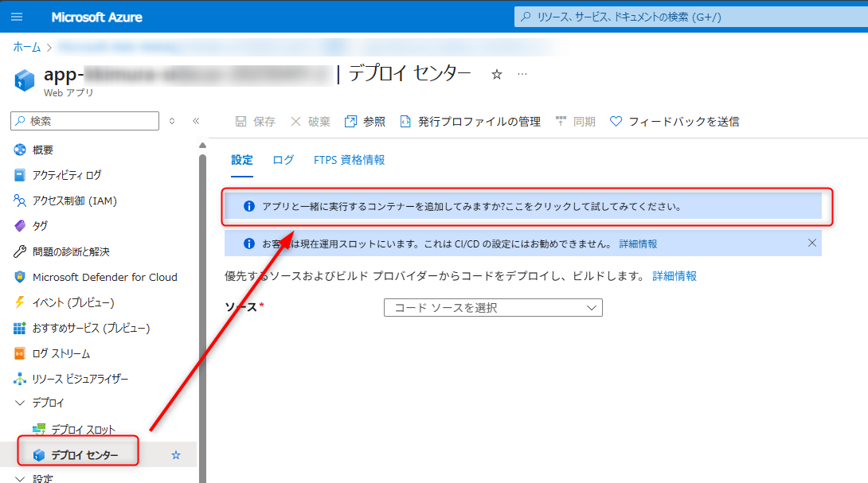Screen dimensions: 868x483
Task: Click the sidebar 検索 search field
Action: coord(84,121)
